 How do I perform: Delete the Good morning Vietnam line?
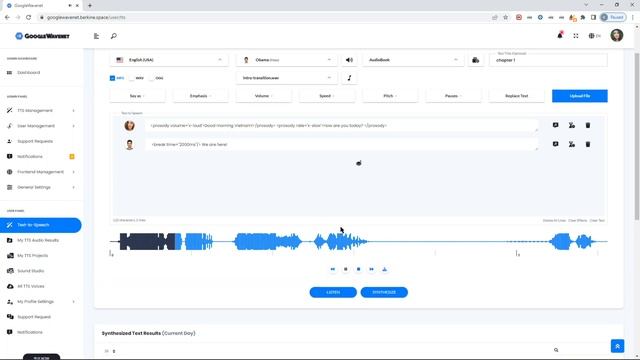coord(588,125)
